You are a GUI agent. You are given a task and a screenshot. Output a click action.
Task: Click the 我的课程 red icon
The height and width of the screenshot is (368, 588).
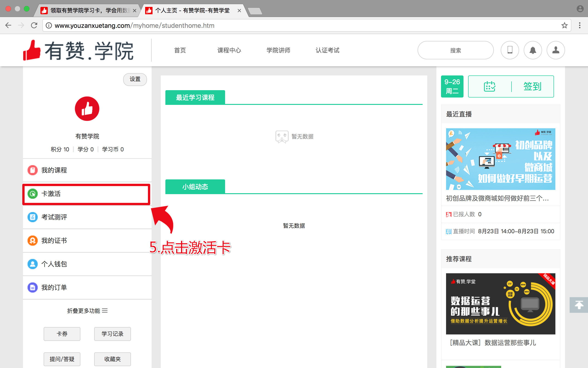tap(33, 170)
